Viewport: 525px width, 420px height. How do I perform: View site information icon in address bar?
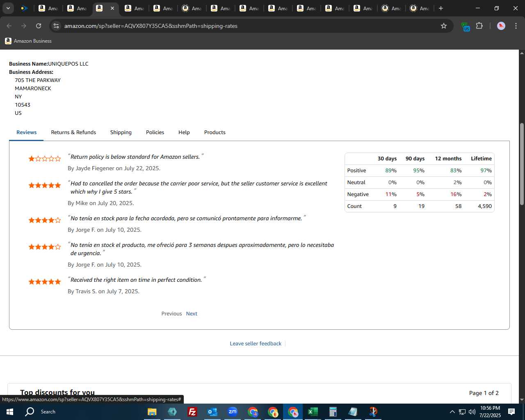point(56,26)
